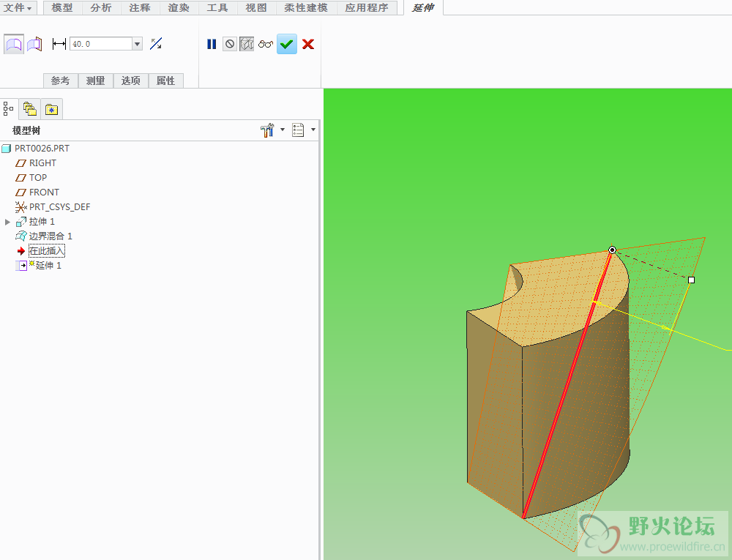Switch to the 视图 ribbon tab
Image resolution: width=732 pixels, height=560 pixels.
coord(256,7)
